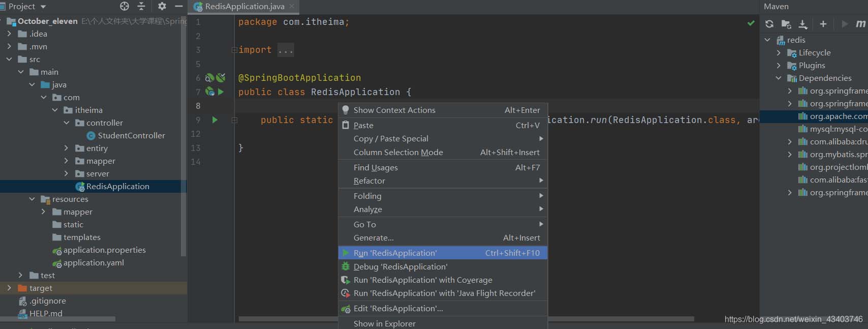The width and height of the screenshot is (868, 329).
Task: Click Maven download sources icon
Action: pos(803,24)
